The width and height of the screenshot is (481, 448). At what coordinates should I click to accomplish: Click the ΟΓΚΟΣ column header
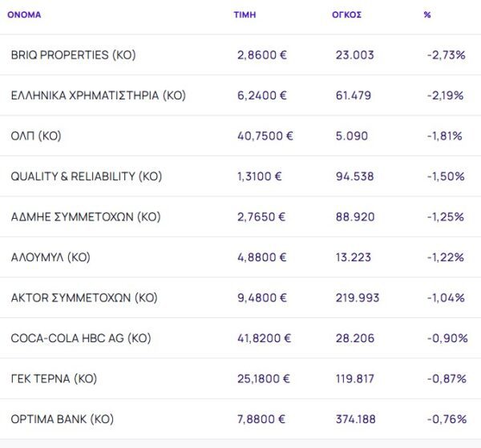(346, 14)
